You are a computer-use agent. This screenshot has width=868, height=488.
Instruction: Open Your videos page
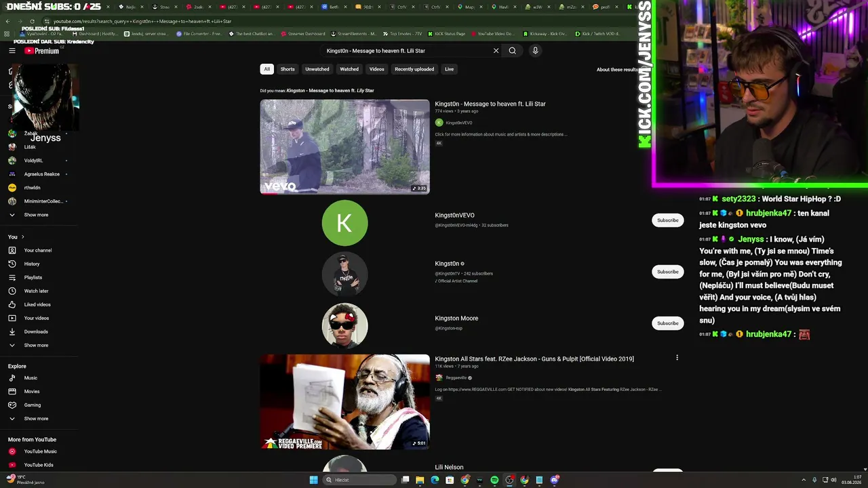coord(38,318)
